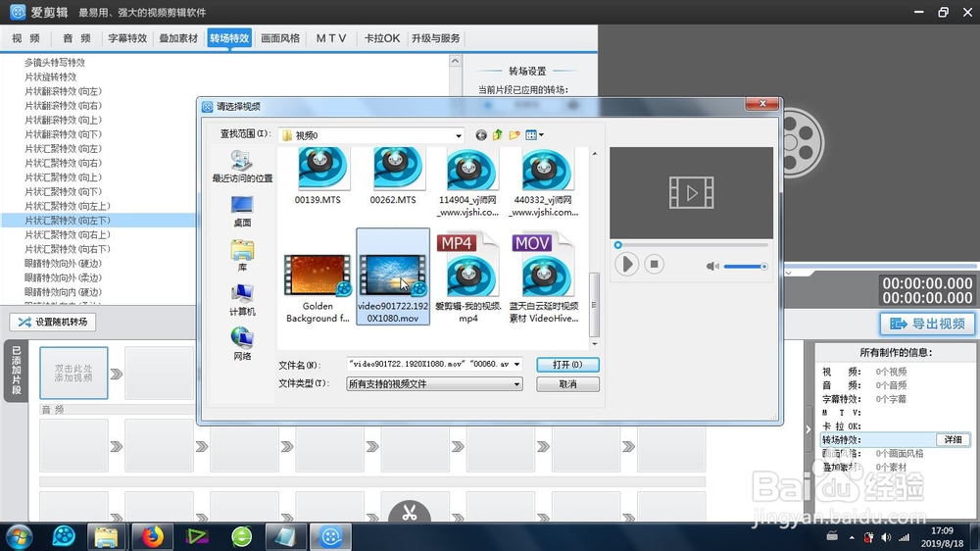The height and width of the screenshot is (551, 980).
Task: Play the preview in the dialog
Action: click(x=626, y=264)
